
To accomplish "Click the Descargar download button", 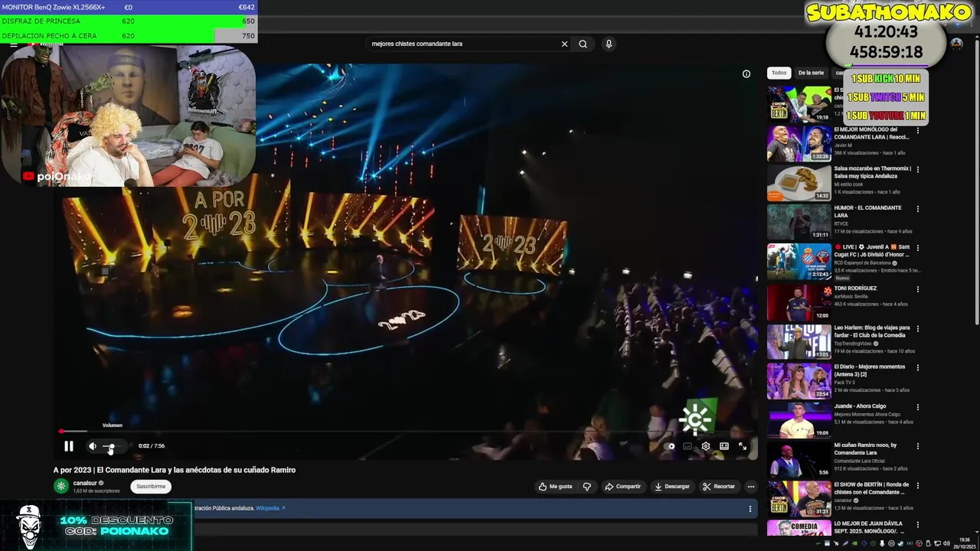I will click(672, 486).
